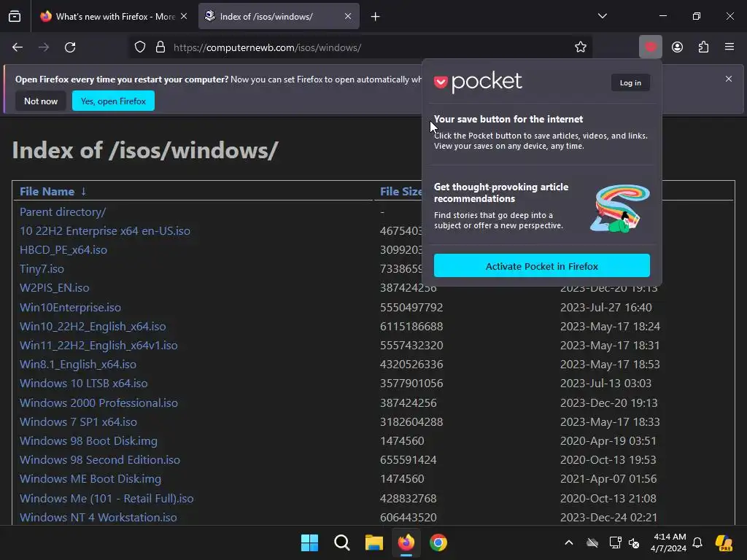
Task: Click the date 2020-Apr-19 03:51
Action: point(608,441)
